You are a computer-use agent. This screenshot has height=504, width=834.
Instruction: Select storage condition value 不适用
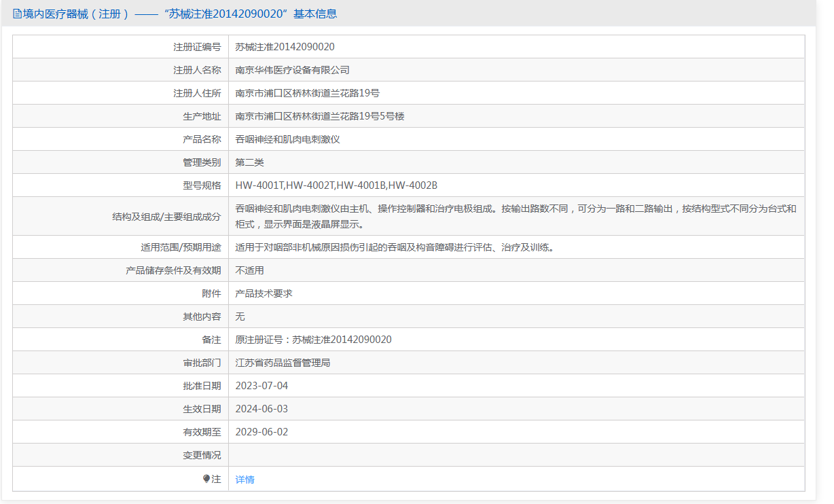coord(249,270)
